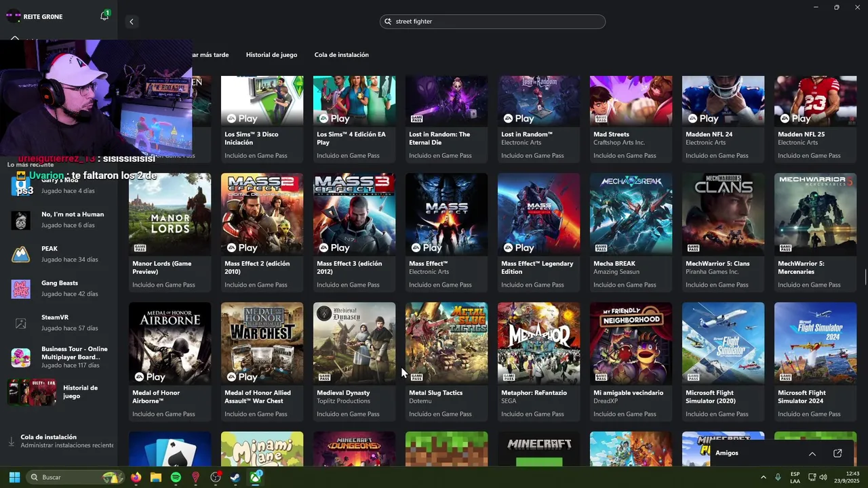Open Windows Start menu
Image resolution: width=868 pixels, height=488 pixels.
tap(14, 477)
